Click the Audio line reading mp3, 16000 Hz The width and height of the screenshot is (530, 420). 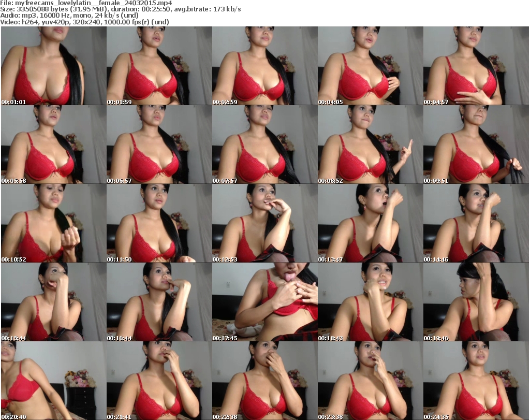[x=69, y=16]
